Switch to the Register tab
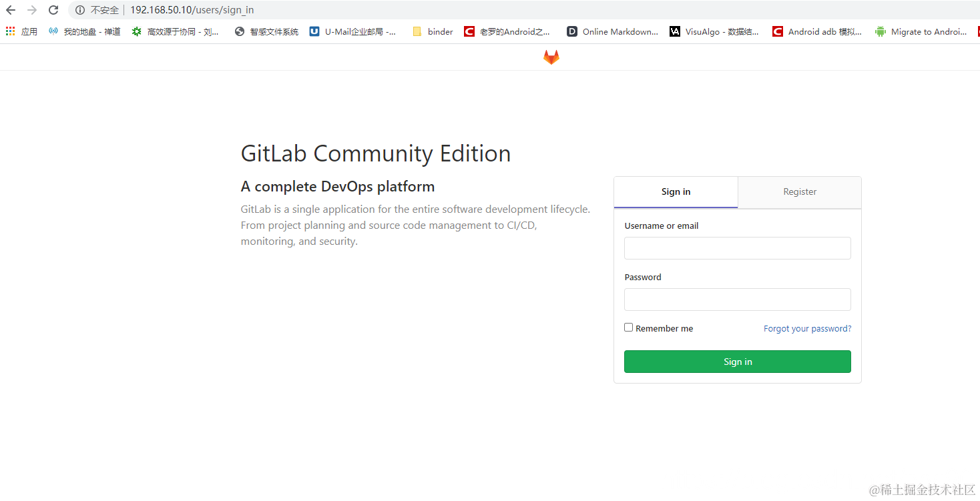The height and width of the screenshot is (501, 980). (x=800, y=192)
